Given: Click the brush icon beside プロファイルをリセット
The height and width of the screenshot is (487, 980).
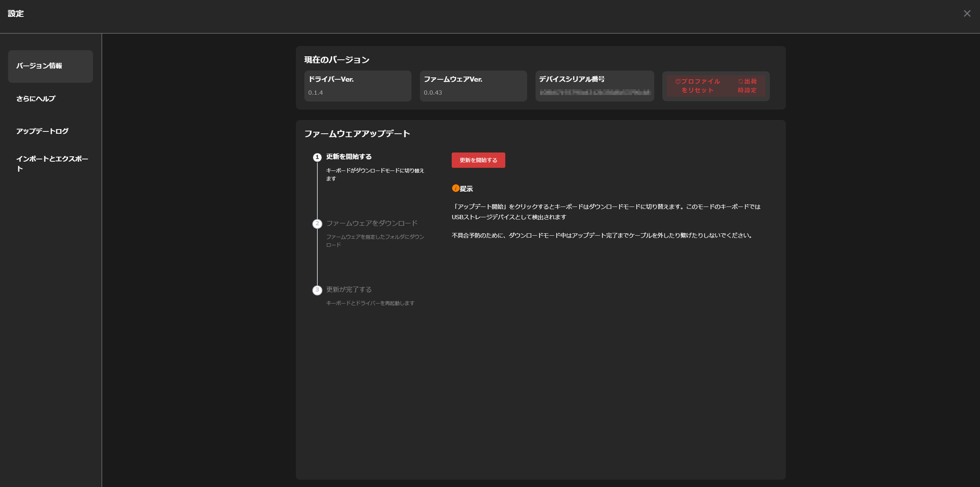Looking at the screenshot, I should click(x=678, y=81).
